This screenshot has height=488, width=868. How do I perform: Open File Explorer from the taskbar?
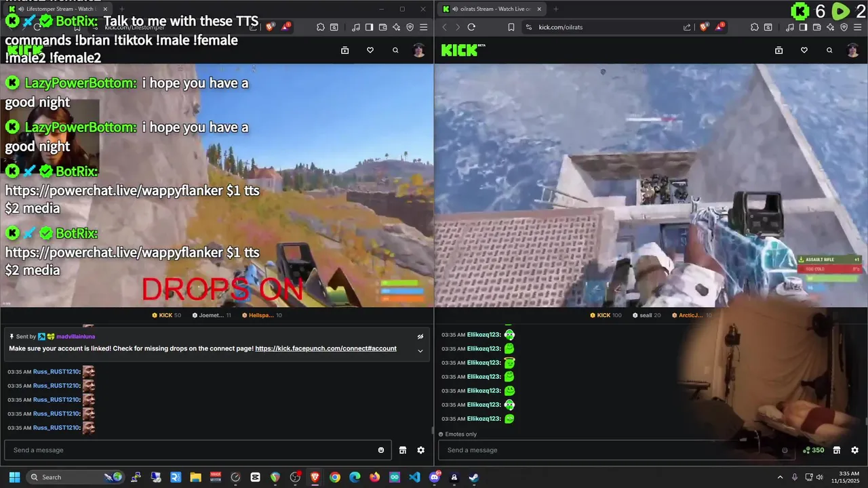pos(195,477)
